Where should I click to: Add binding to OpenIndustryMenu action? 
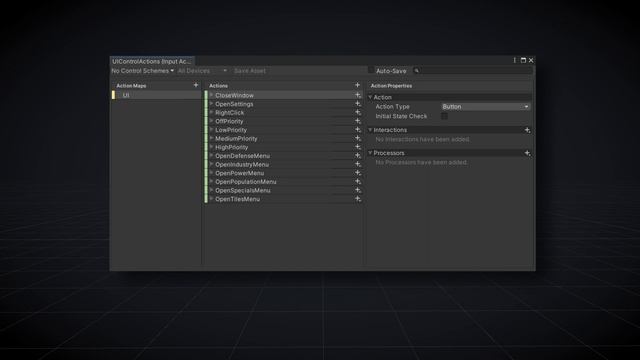pos(358,164)
